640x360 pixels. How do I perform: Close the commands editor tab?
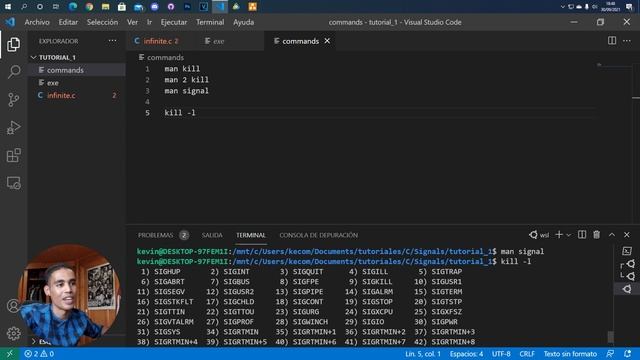coord(327,41)
